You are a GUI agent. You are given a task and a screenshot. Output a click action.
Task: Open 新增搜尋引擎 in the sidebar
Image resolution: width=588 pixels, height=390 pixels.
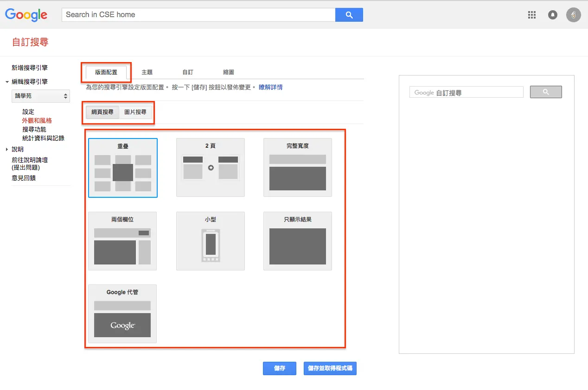[x=30, y=68]
